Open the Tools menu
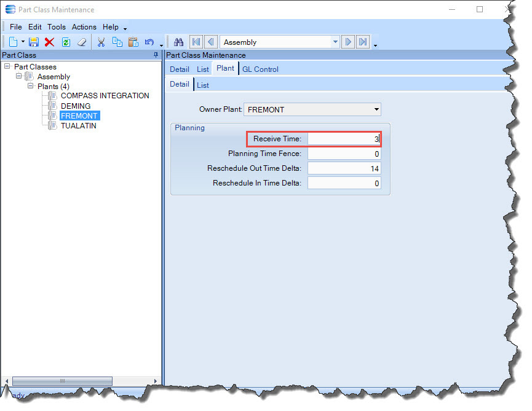The image size is (532, 411). [x=57, y=27]
